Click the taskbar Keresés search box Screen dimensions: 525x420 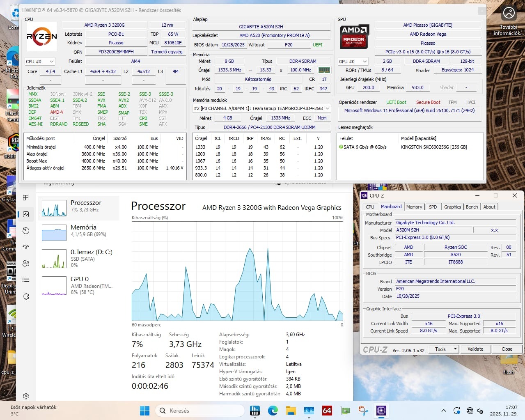(201, 411)
